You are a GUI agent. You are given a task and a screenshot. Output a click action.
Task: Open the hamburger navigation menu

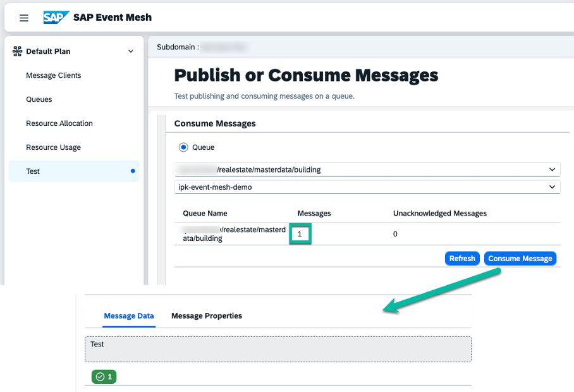point(24,18)
